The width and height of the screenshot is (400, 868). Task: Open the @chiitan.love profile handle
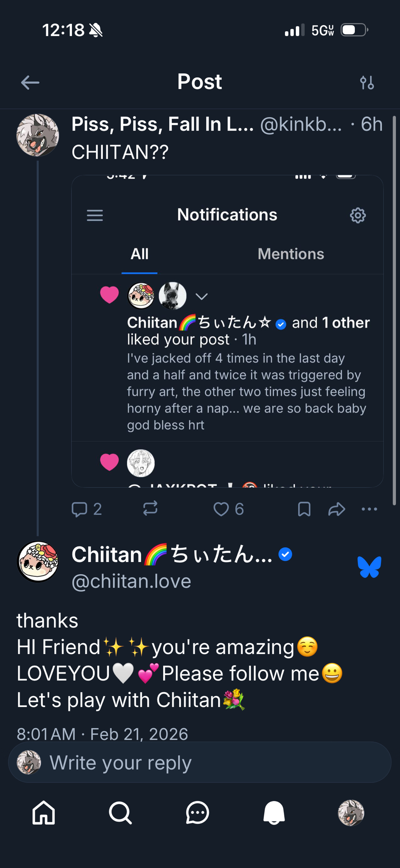coord(131,581)
